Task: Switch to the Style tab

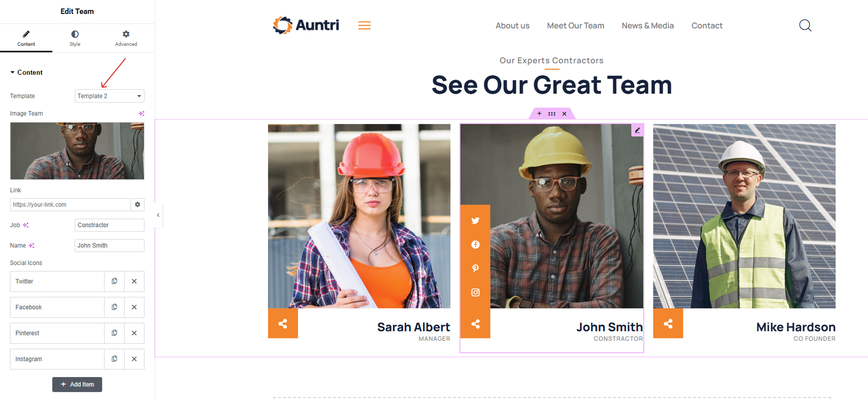Action: (x=75, y=38)
